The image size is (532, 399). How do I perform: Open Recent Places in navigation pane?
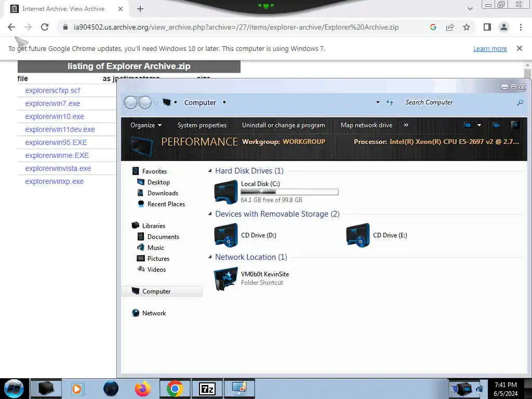166,204
